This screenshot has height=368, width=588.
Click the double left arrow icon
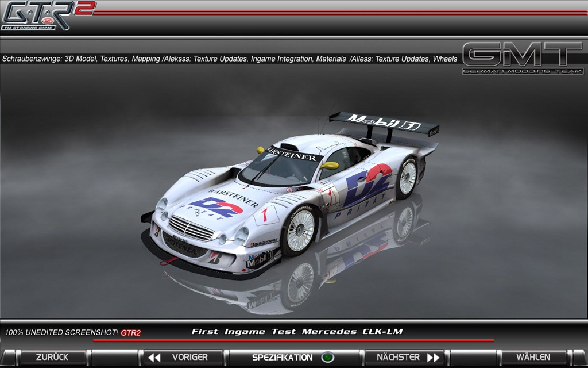point(154,358)
